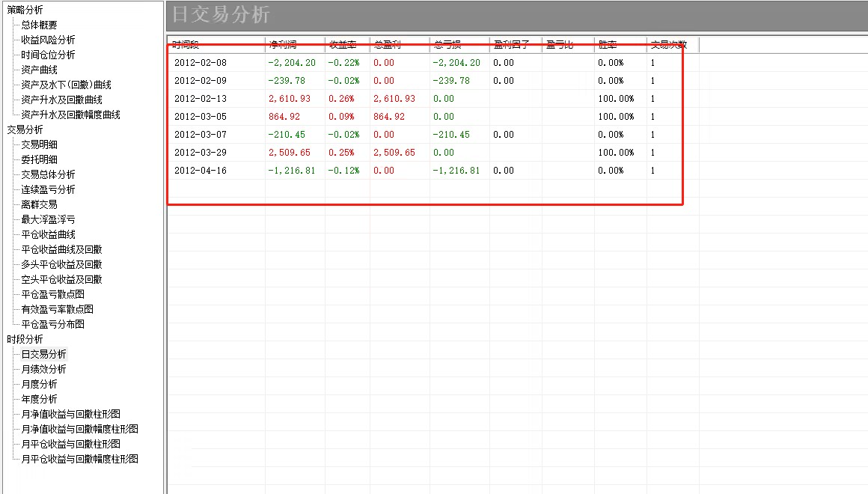Viewport: 868px width, 494px height.
Task: Collapse the 交易分析 tree group
Action: pyautogui.click(x=25, y=129)
